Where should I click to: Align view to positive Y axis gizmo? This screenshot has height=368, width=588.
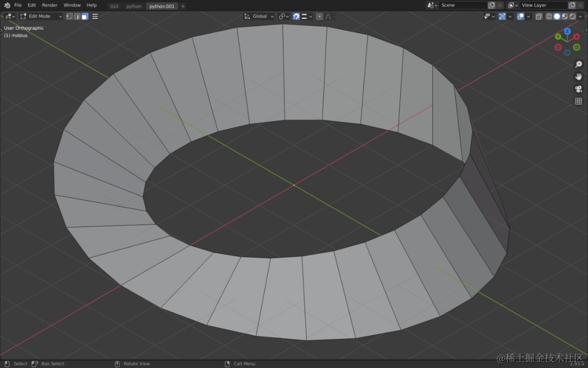coord(558,37)
